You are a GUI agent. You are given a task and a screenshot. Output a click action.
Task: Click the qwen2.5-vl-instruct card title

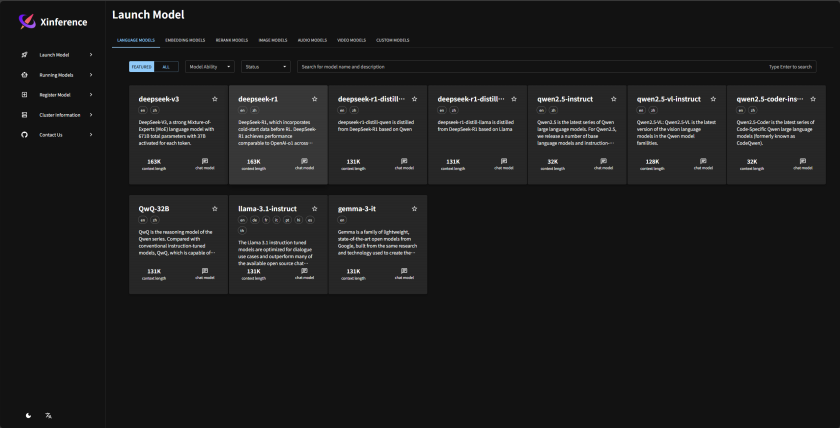click(669, 99)
